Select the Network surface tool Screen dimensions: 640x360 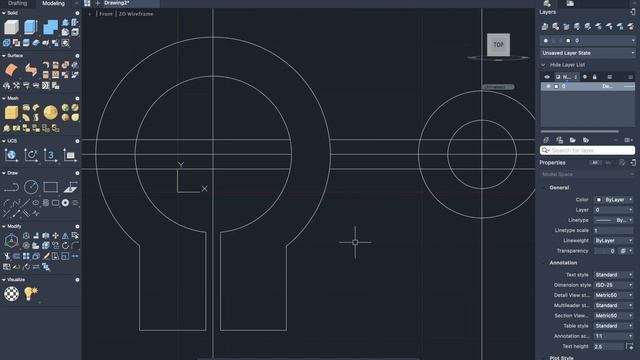click(x=11, y=70)
